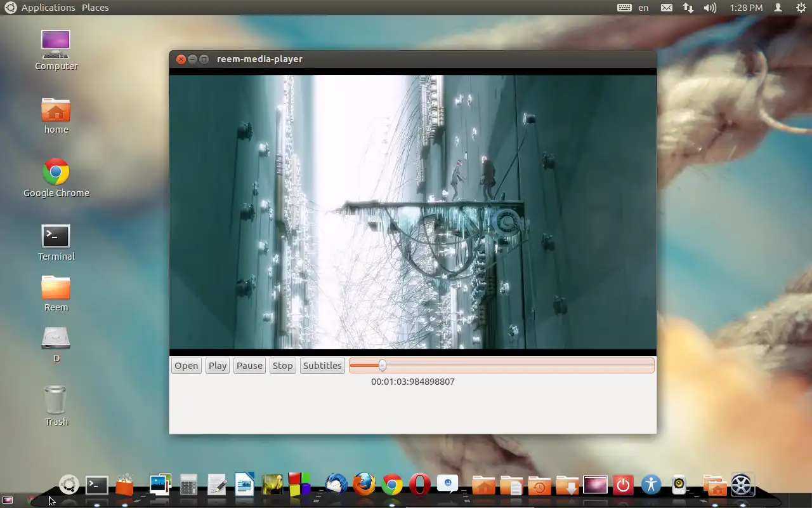
Task: Close the reem-media-player window
Action: 181,59
